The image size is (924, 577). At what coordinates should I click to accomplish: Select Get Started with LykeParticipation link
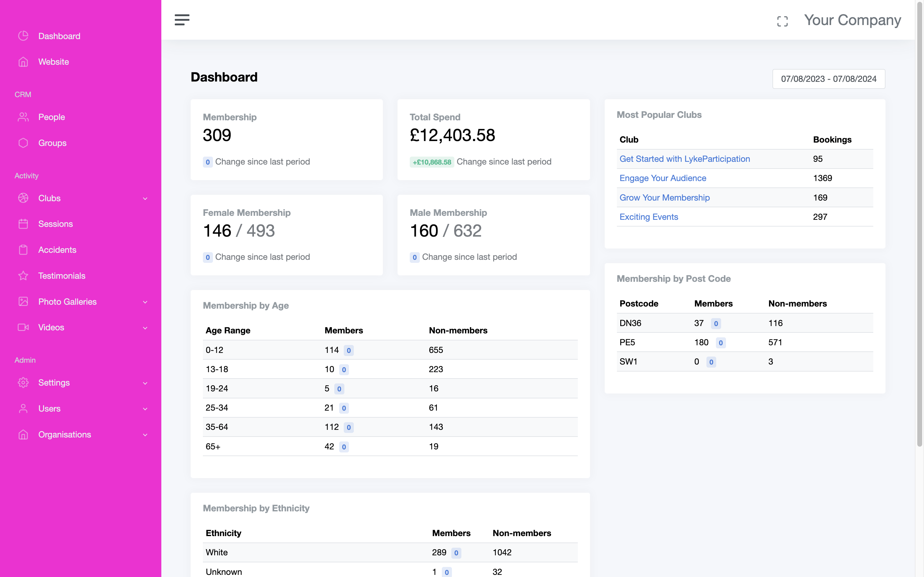pyautogui.click(x=684, y=159)
